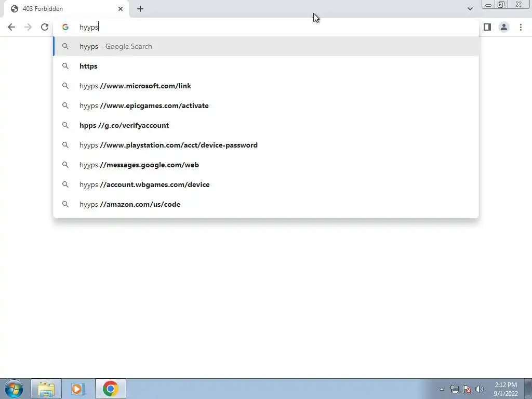532x399 pixels.
Task: Open Windows Explorer from the taskbar
Action: tap(46, 389)
